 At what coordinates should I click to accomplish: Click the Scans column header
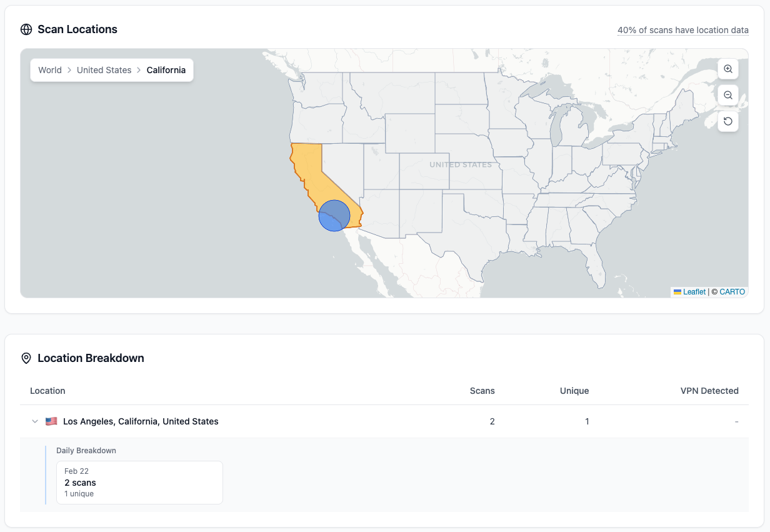click(482, 391)
